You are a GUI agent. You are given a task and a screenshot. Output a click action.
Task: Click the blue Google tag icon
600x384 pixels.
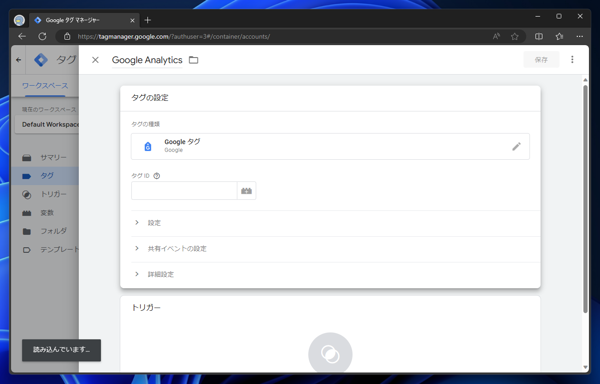tap(148, 146)
